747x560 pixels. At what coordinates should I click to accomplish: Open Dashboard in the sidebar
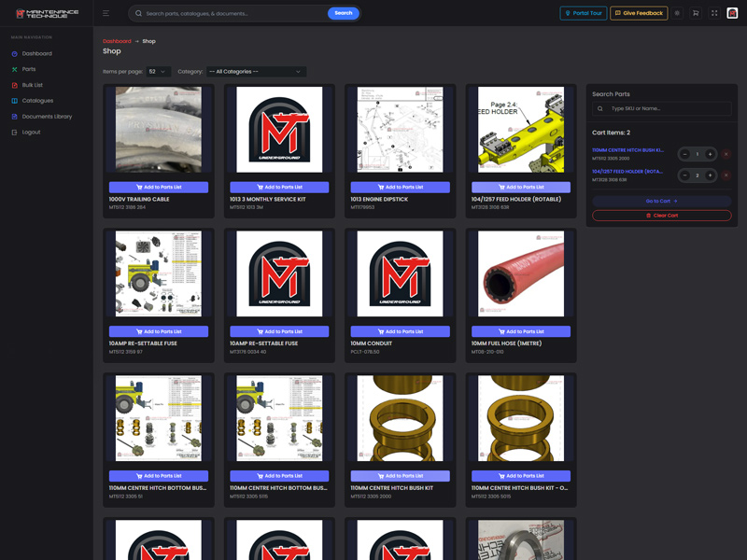36,53
